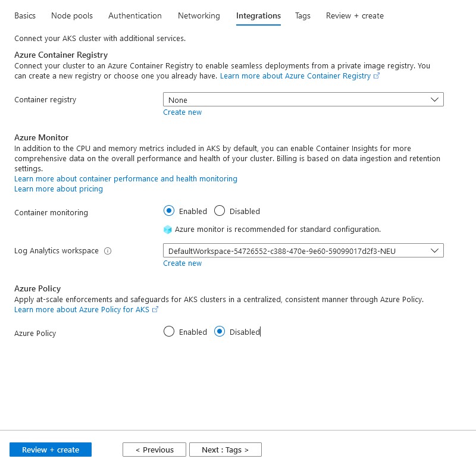Expand the Log Analytics workspace dropdown
The image size is (476, 465).
(x=303, y=251)
